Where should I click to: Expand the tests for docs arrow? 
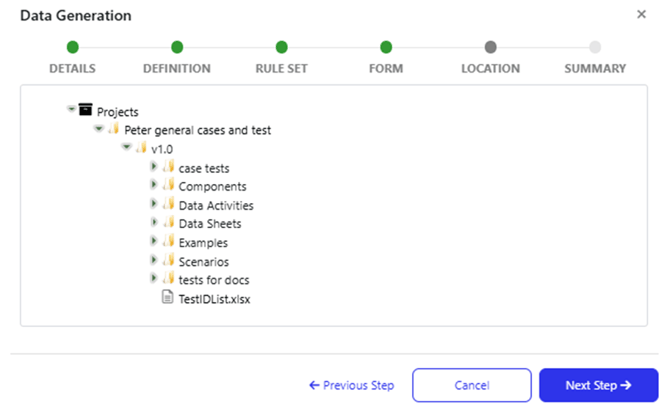coord(154,278)
